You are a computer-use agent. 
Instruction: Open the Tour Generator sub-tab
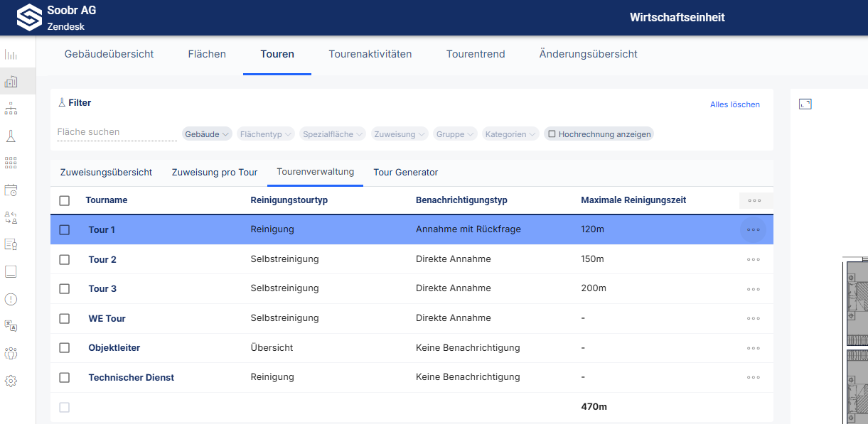point(405,173)
